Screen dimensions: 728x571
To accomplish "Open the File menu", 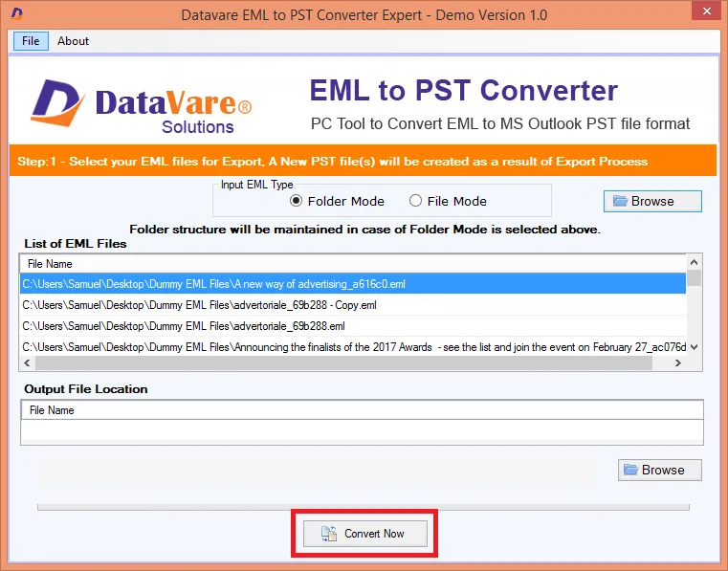I will tap(31, 41).
